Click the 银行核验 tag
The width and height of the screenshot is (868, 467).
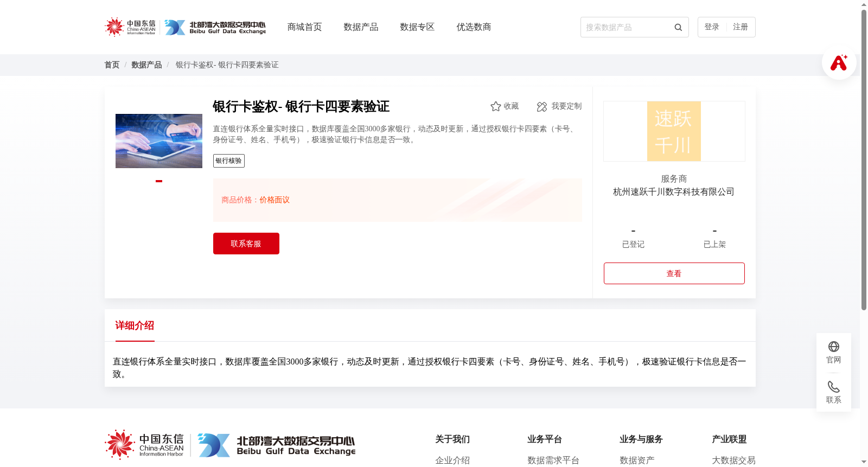pos(229,161)
